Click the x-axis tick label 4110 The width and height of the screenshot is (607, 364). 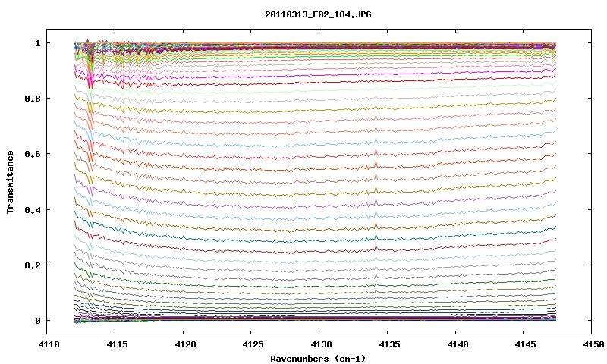tap(49, 344)
